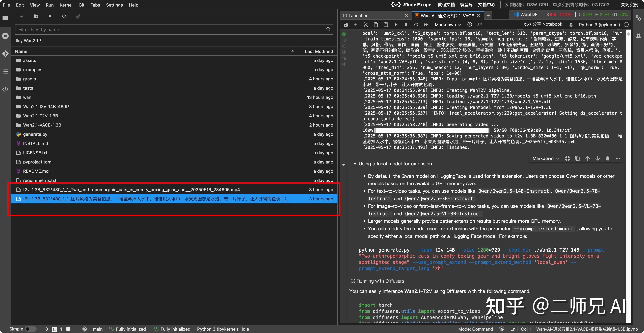The width and height of the screenshot is (644, 333).
Task: Refresh the file browser list
Action: point(64,16)
